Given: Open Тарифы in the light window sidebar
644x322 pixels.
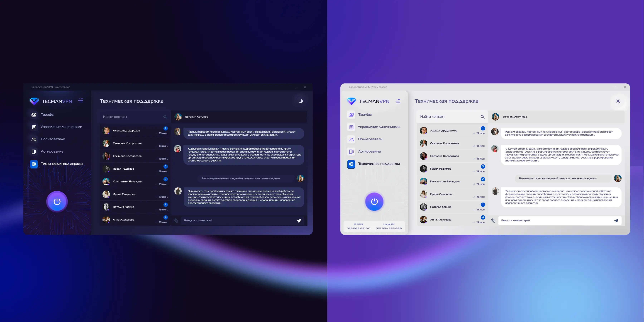Looking at the screenshot, I should [x=365, y=114].
